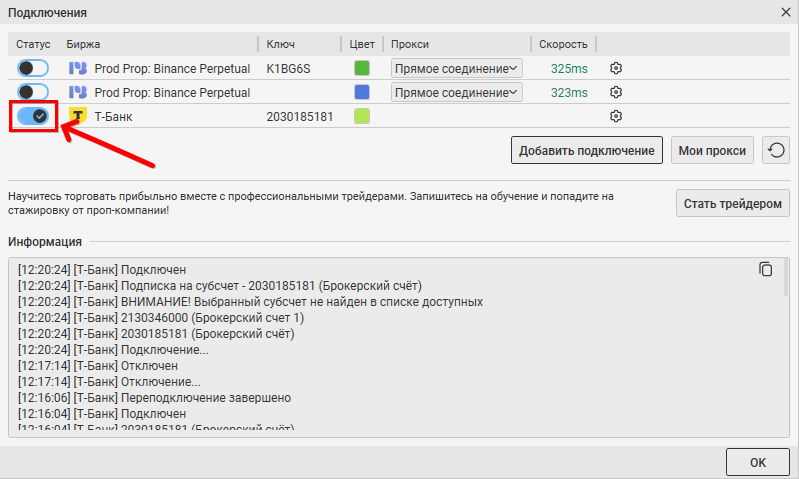Click log line Переподключение завершено
Image resolution: width=799 pixels, height=479 pixels.
point(154,397)
